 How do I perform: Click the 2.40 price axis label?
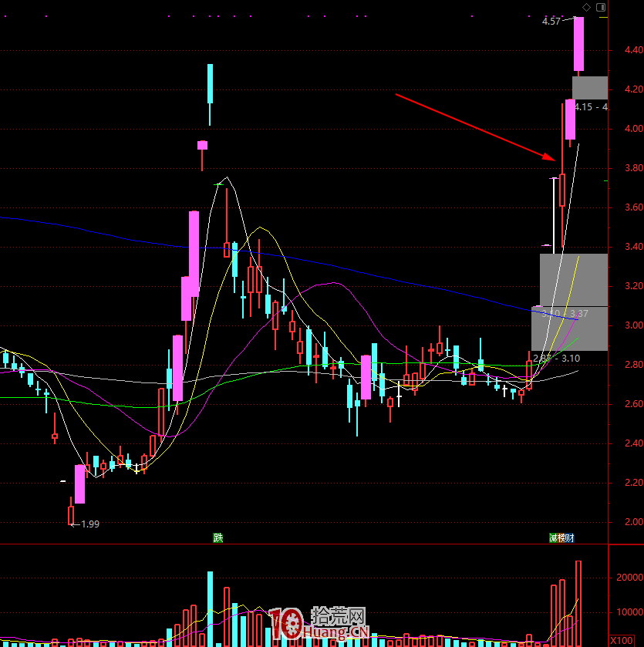point(634,443)
